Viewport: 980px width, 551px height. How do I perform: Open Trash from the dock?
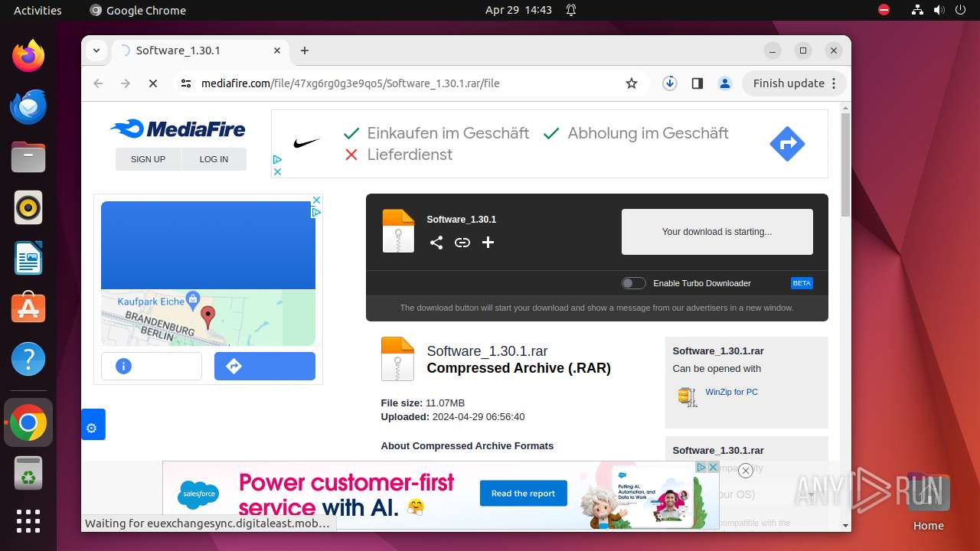(28, 474)
